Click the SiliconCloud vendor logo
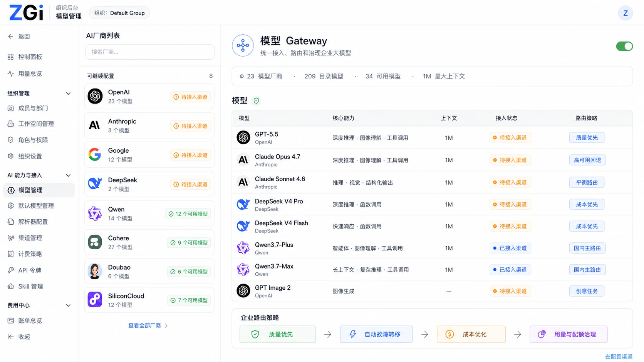Viewport: 644px width, 362px height. (x=95, y=300)
